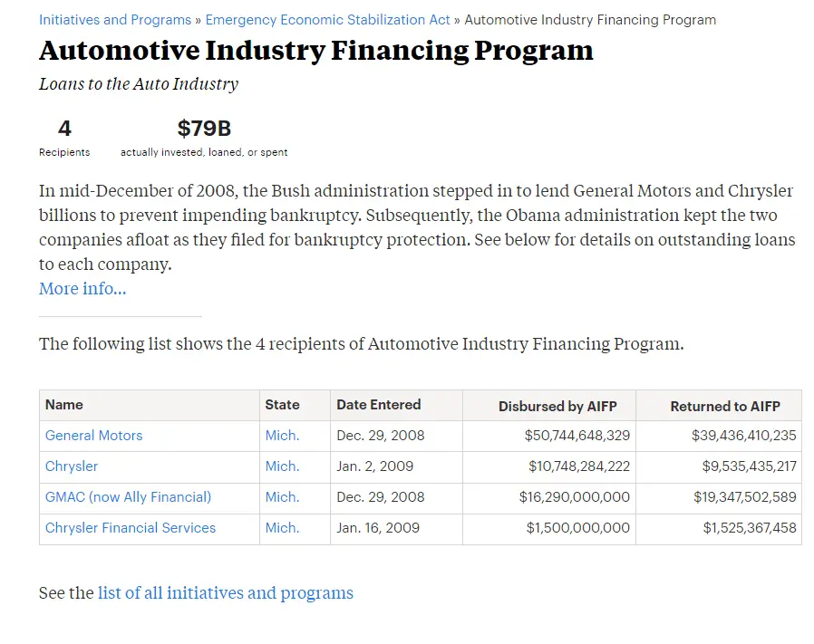Image resolution: width=814 pixels, height=644 pixels.
Task: Follow the list of all initiatives and programs link
Action: [226, 593]
